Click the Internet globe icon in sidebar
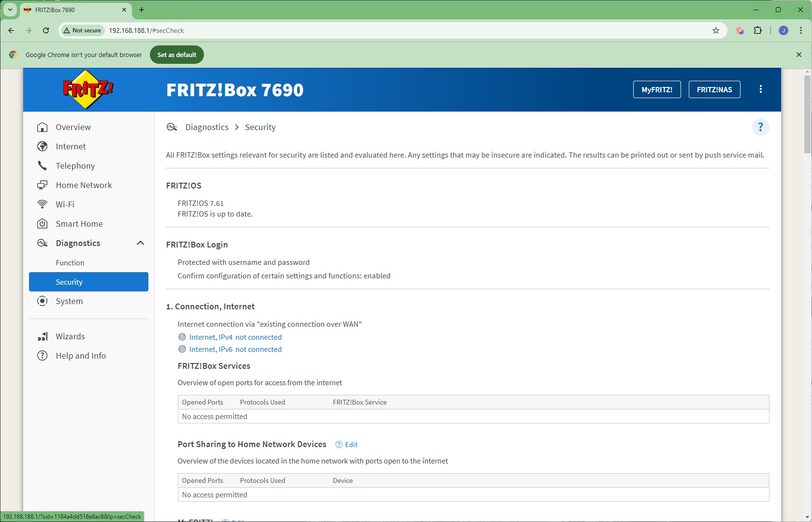Screen dimensions: 812x522 [43, 146]
